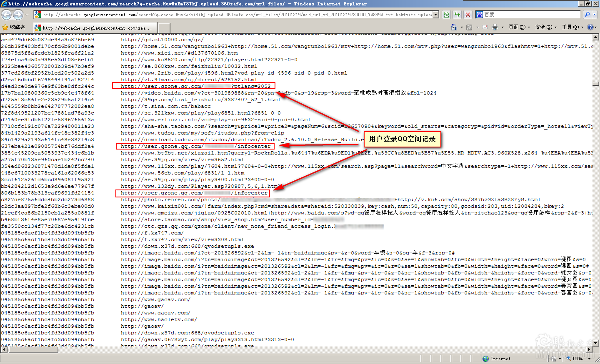Viewport: 600px width, 364px height.
Task: Click the 56cb.com play/6831 URL line
Action: [182, 173]
